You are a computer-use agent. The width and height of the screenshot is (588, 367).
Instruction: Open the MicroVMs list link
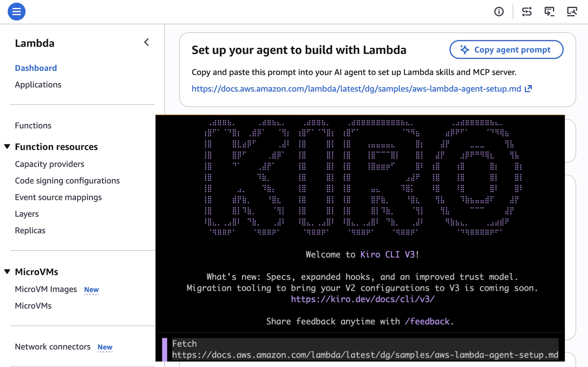tap(33, 306)
